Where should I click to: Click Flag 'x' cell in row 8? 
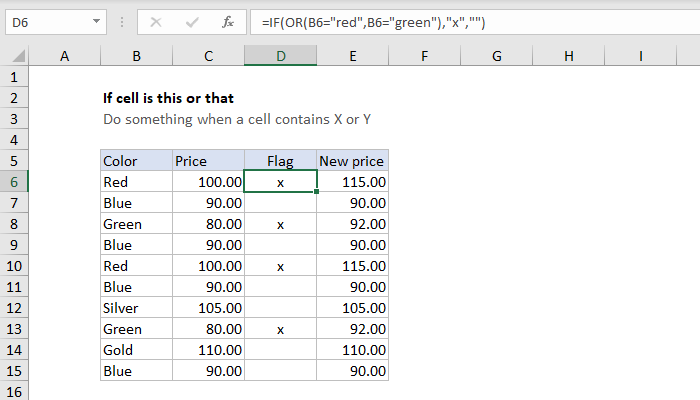(x=281, y=224)
